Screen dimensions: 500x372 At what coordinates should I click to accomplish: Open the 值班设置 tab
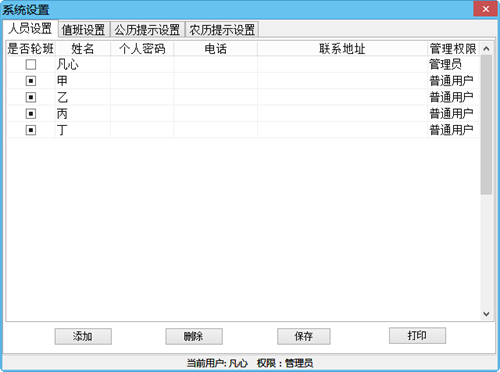(83, 30)
